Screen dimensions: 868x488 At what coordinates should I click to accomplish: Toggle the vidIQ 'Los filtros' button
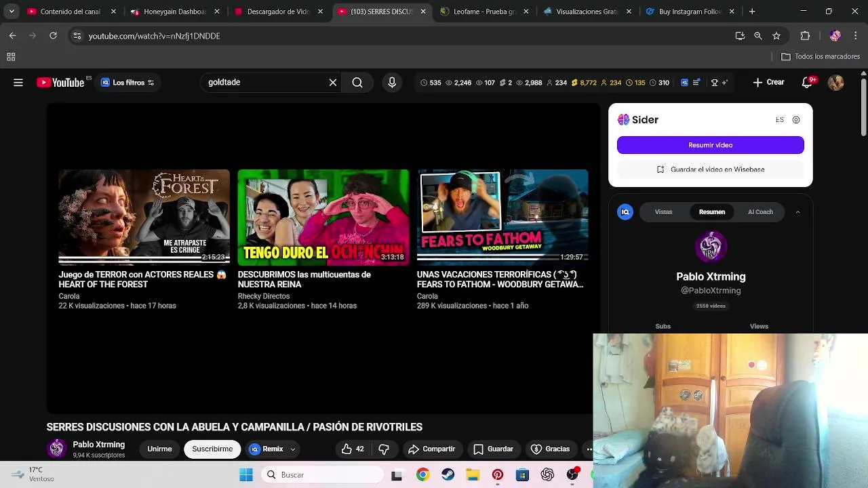(127, 83)
